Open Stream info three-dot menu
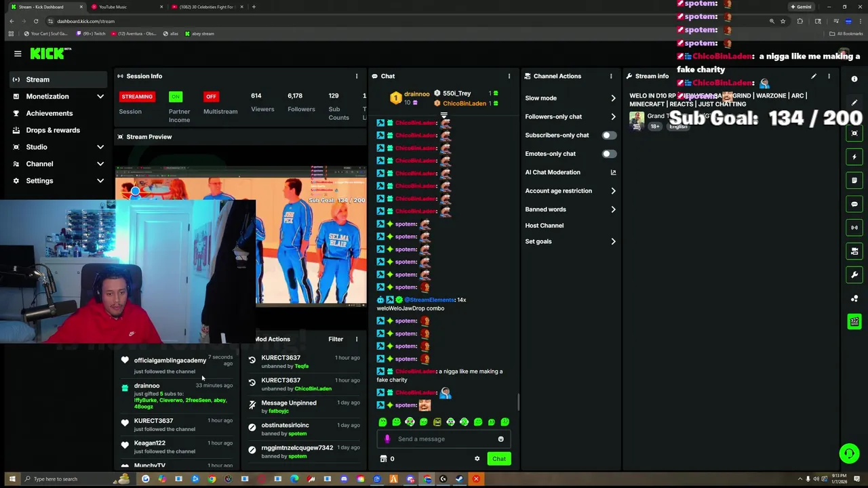Image resolution: width=868 pixels, height=488 pixels. 829,76
